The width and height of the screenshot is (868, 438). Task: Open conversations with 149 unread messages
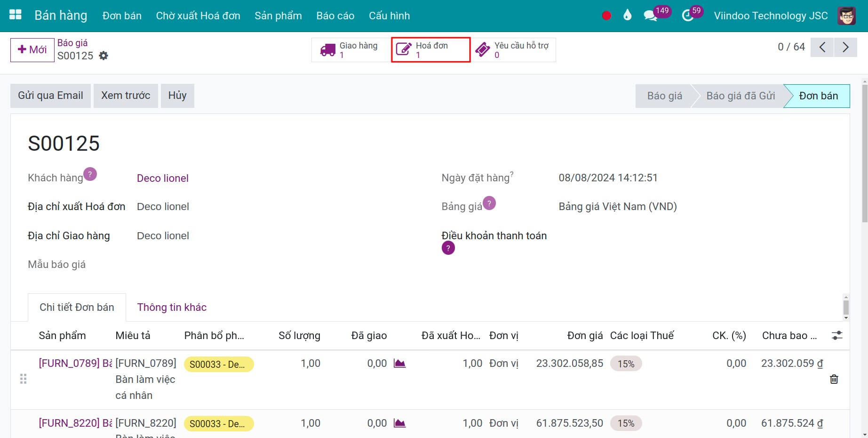[656, 14]
